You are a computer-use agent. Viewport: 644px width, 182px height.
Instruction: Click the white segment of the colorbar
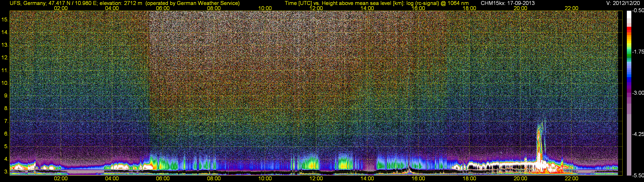pos(629,15)
